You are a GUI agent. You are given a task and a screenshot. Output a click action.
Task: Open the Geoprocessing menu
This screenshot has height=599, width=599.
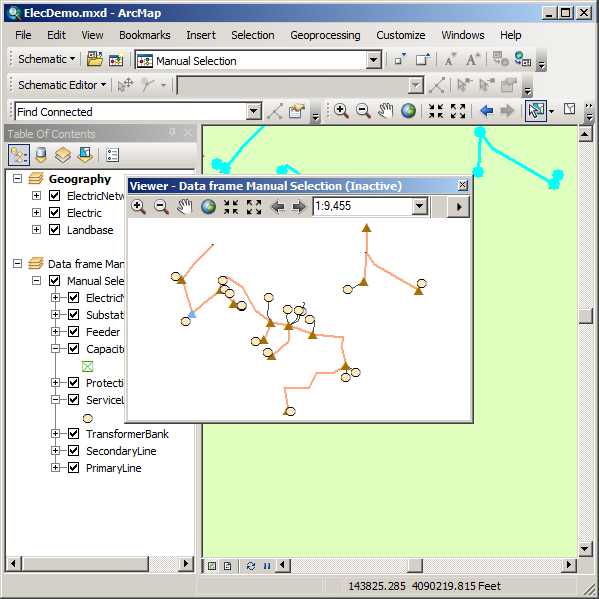coord(325,35)
